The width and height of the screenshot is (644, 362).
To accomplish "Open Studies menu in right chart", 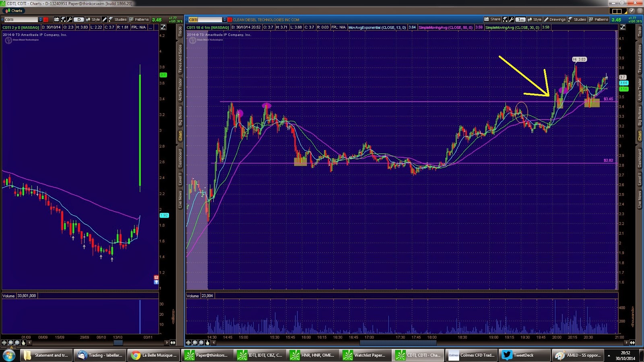I will click(577, 19).
